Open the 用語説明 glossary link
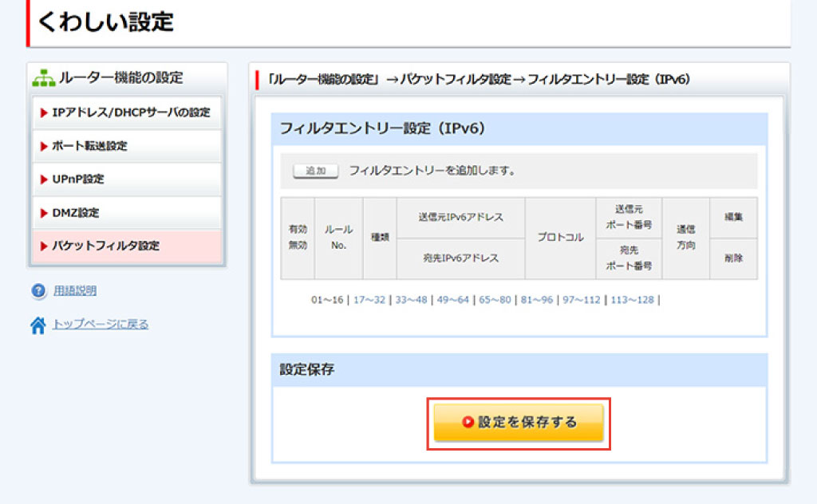 tap(75, 291)
